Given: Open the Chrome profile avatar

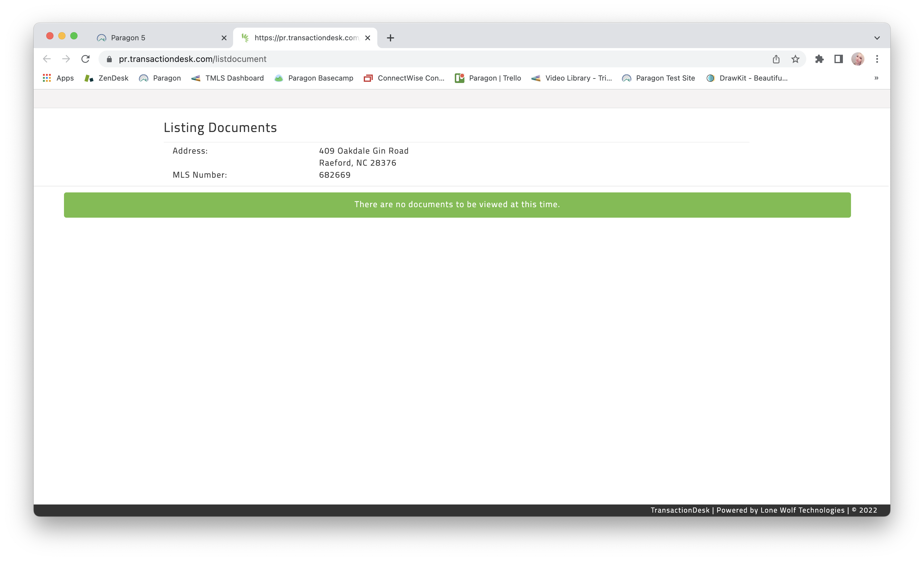Looking at the screenshot, I should click(x=857, y=59).
